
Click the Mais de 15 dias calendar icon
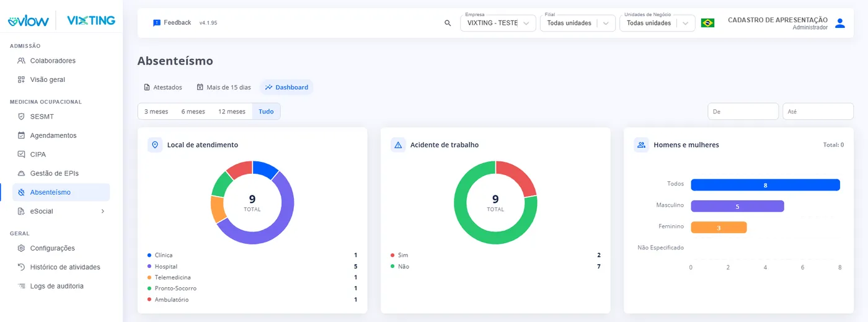pos(200,87)
